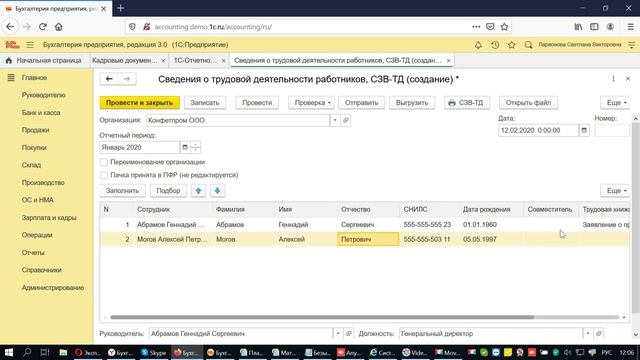Viewport: 640px width, 360px height.
Task: Open the Организация link icon
Action: click(x=346, y=120)
